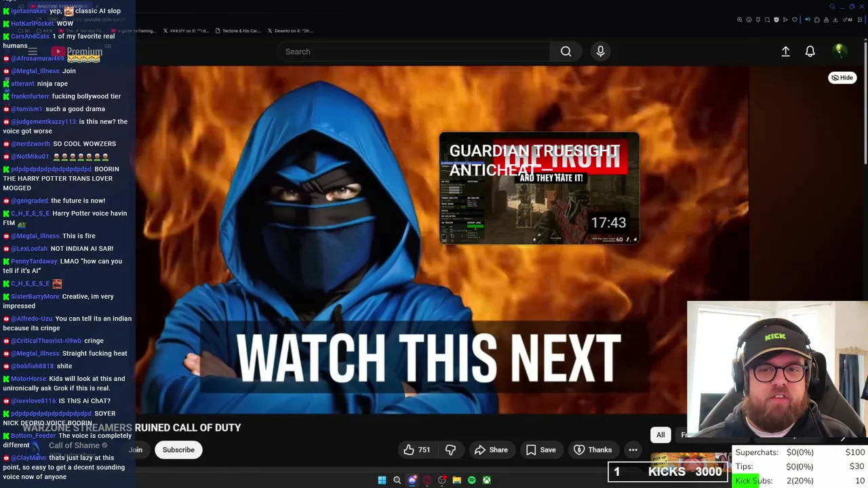Dislike the video with thumbs-down icon
Viewport: 868px width, 488px height.
click(450, 449)
